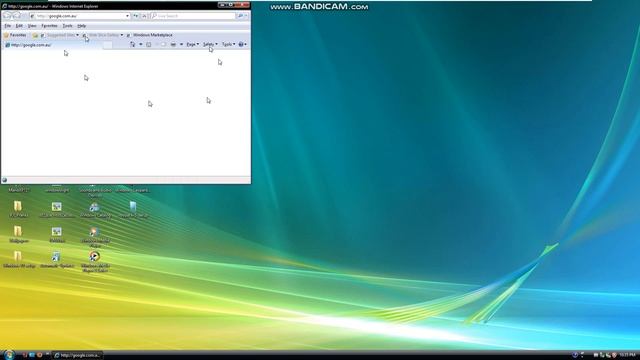Click the Home icon in command bar
The image size is (640, 360).
coord(133,44)
